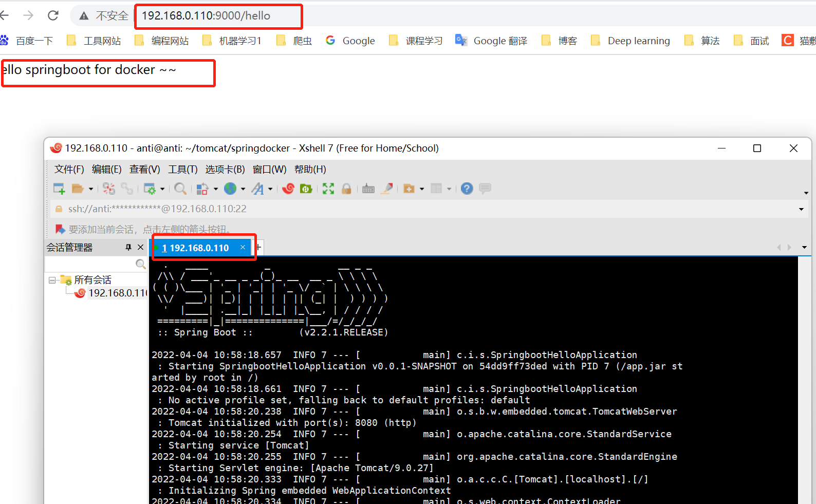Click the folder-plus transfer icon
Viewport: 816px width, 504px height.
(409, 189)
